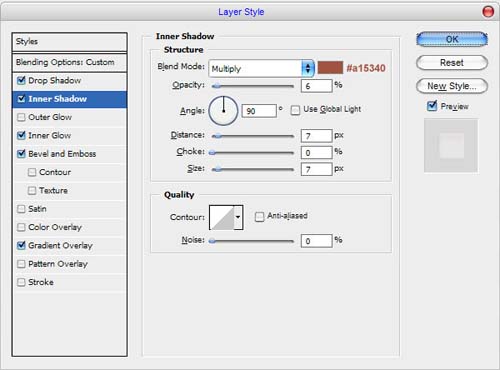The image size is (500, 370).
Task: Open Gradient Overlay settings row
Action: tap(69, 246)
